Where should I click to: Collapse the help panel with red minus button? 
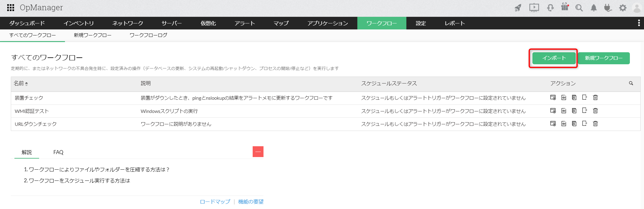(x=258, y=152)
